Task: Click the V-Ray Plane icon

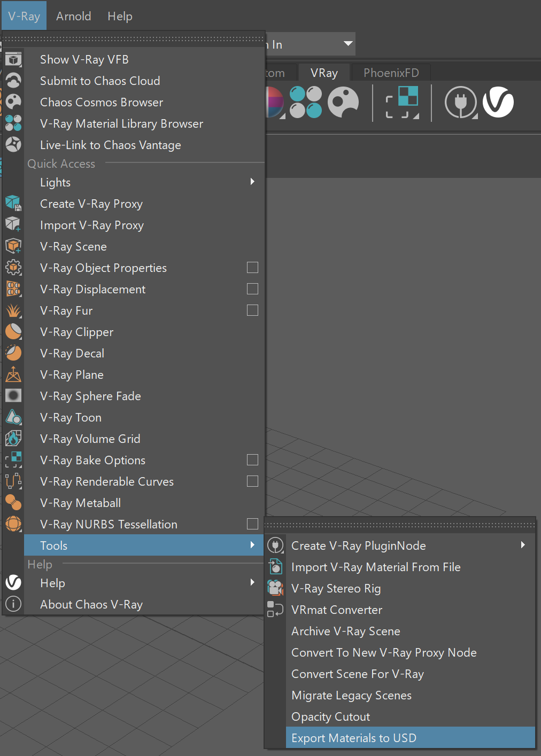Action: (13, 375)
